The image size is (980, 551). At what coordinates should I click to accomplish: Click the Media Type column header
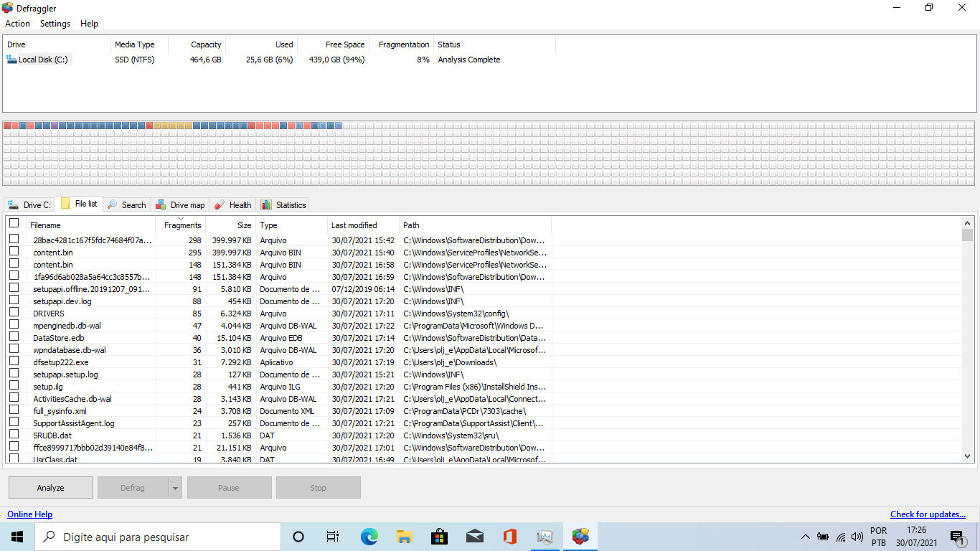(140, 44)
